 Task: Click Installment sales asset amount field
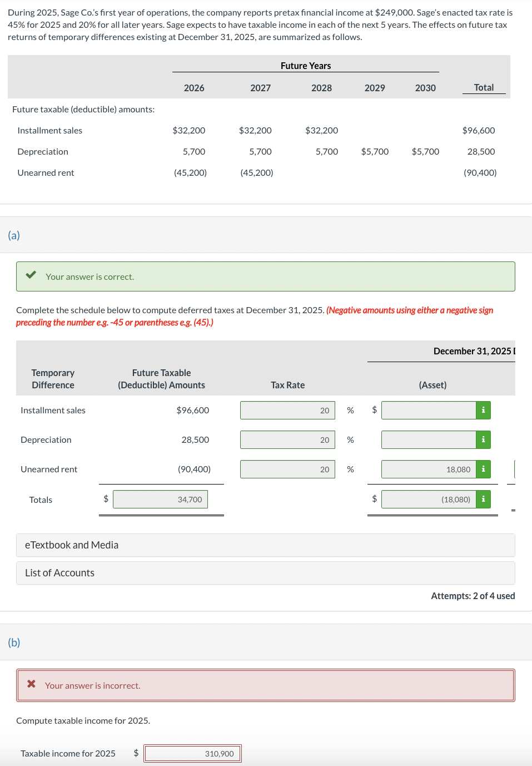click(x=429, y=411)
